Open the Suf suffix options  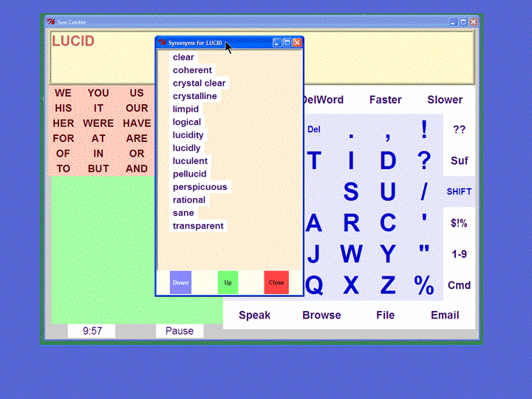459,161
